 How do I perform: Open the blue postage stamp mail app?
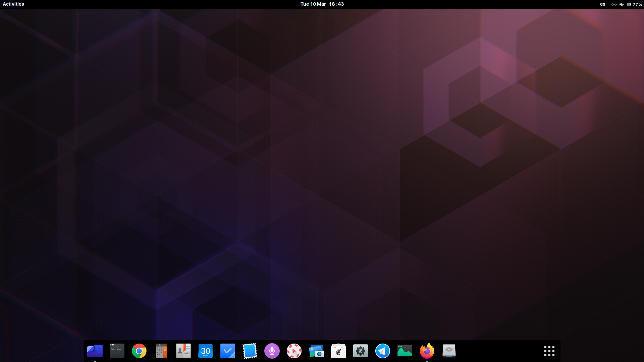click(x=250, y=351)
